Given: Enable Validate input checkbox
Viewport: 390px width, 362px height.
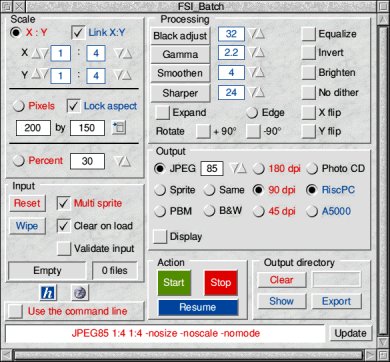Looking at the screenshot, I should click(64, 249).
